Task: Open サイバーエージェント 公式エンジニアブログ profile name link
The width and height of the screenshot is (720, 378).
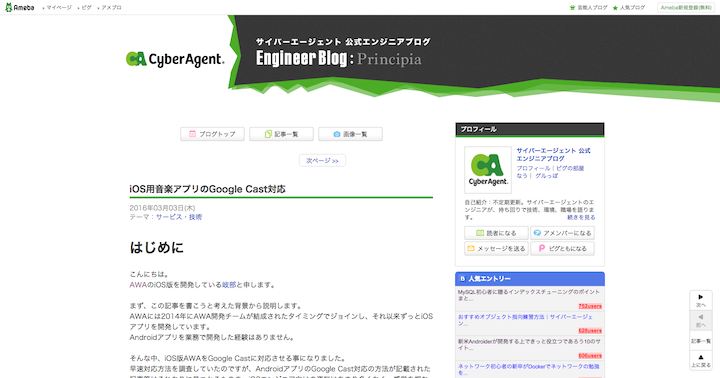Action: point(553,154)
